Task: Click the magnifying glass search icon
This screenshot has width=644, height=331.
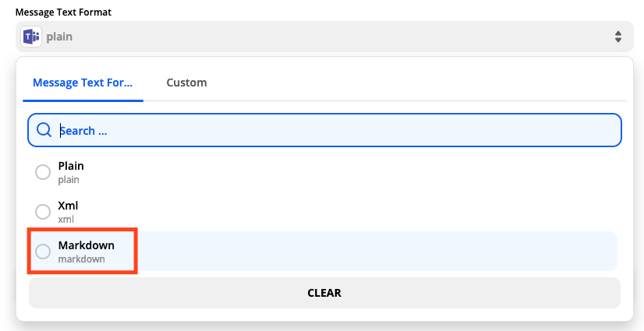Action: (44, 130)
